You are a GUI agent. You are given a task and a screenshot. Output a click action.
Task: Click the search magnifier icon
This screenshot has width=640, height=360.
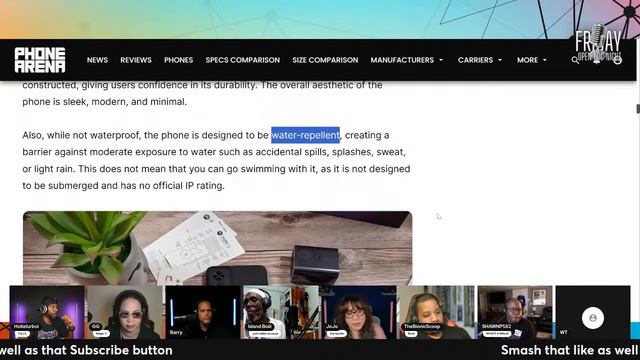point(575,60)
